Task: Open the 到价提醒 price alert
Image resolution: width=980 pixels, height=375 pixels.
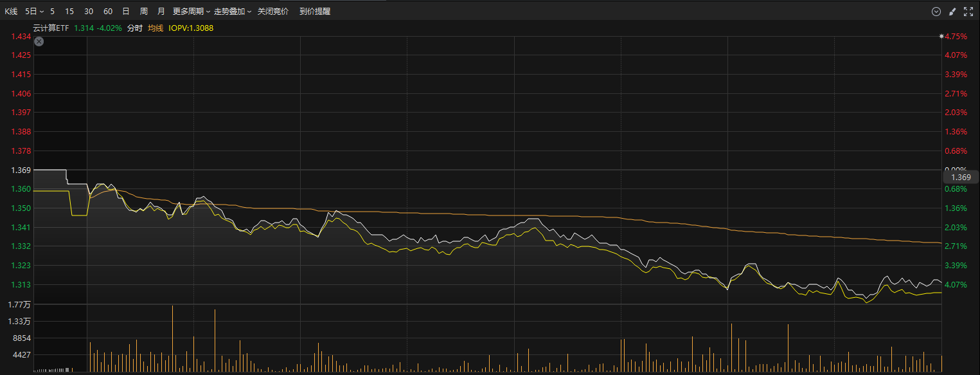Action: (x=315, y=12)
